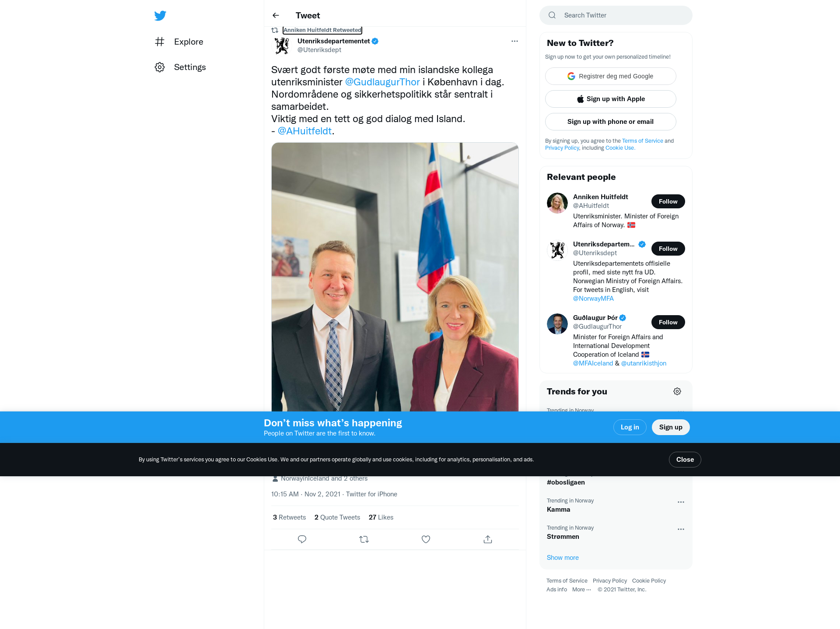Click the Sign up with Apple button
The height and width of the screenshot is (629, 840).
[x=611, y=99]
